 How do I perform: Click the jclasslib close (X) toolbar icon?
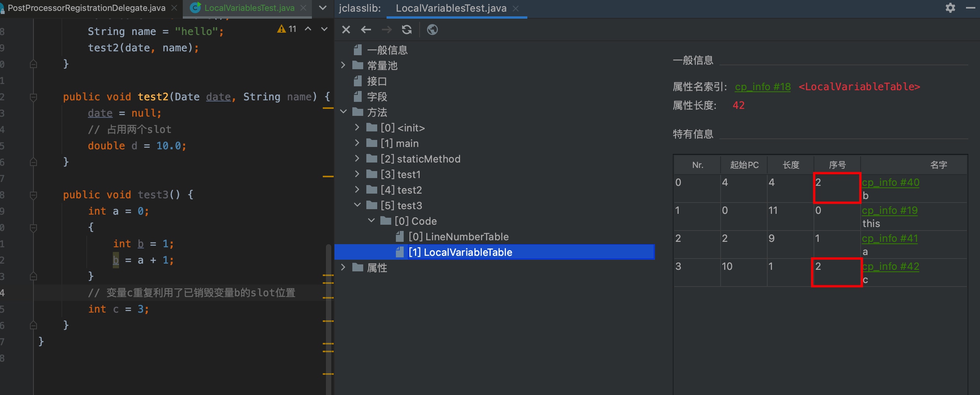(x=346, y=30)
